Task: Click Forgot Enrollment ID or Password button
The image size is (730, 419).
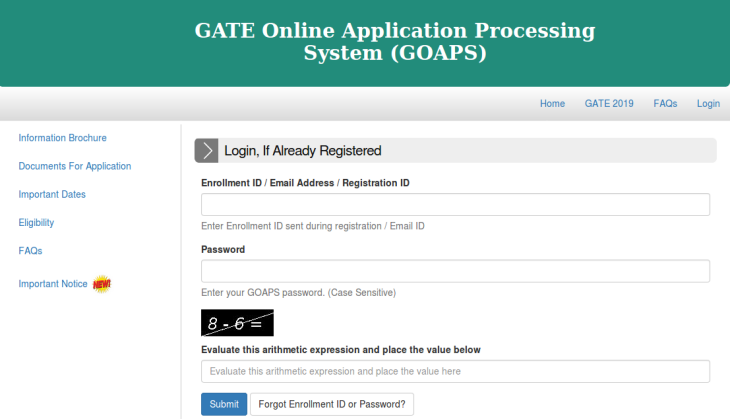Action: pyautogui.click(x=332, y=404)
